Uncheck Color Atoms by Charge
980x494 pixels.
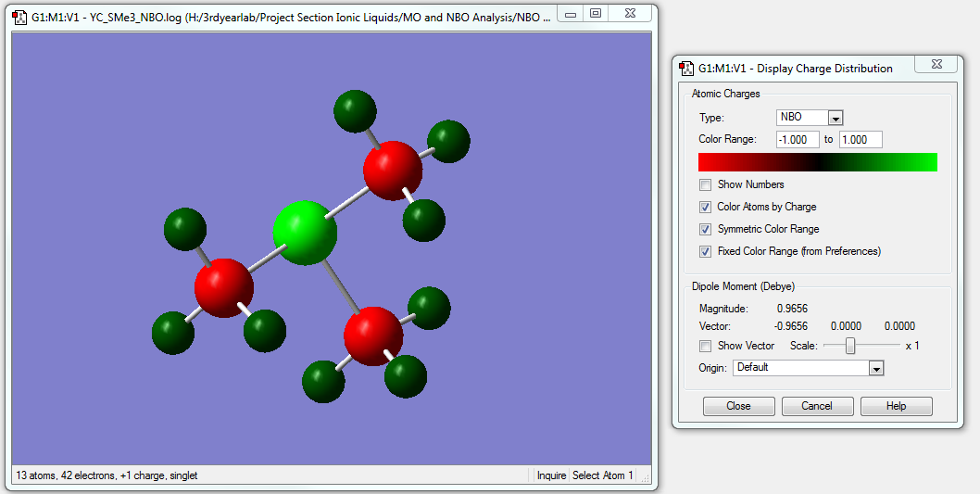tap(706, 207)
